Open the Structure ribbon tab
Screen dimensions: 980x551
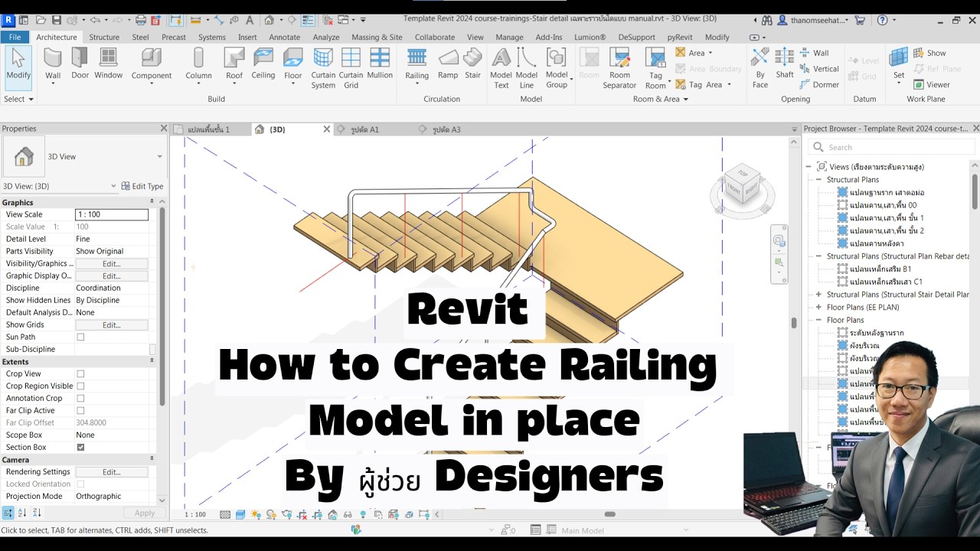click(x=104, y=37)
